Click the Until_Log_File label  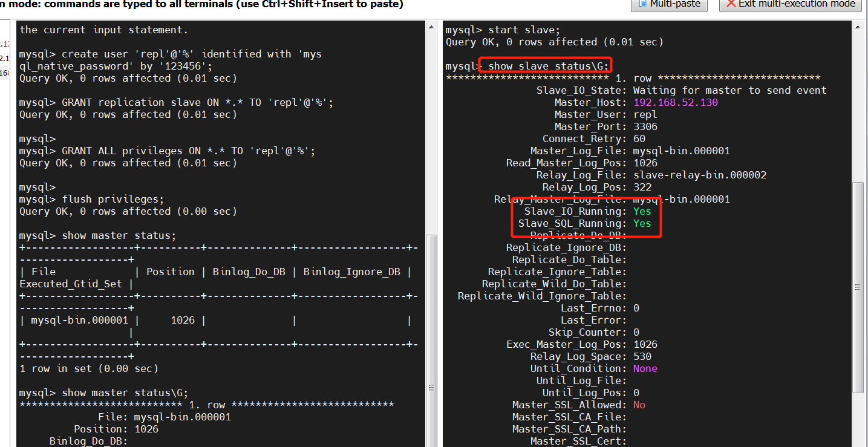[x=581, y=380]
